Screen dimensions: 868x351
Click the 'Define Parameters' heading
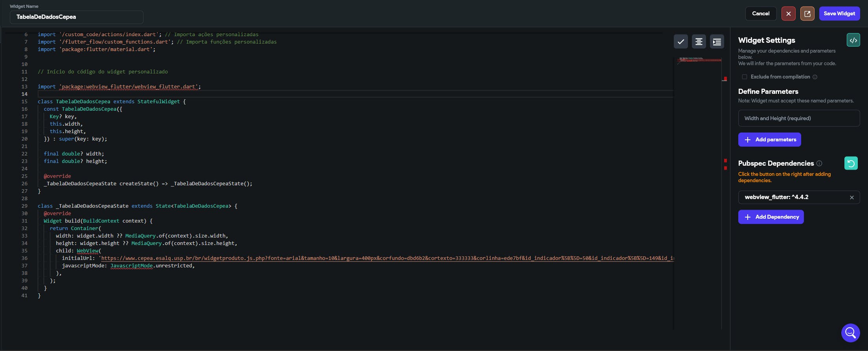click(x=768, y=91)
